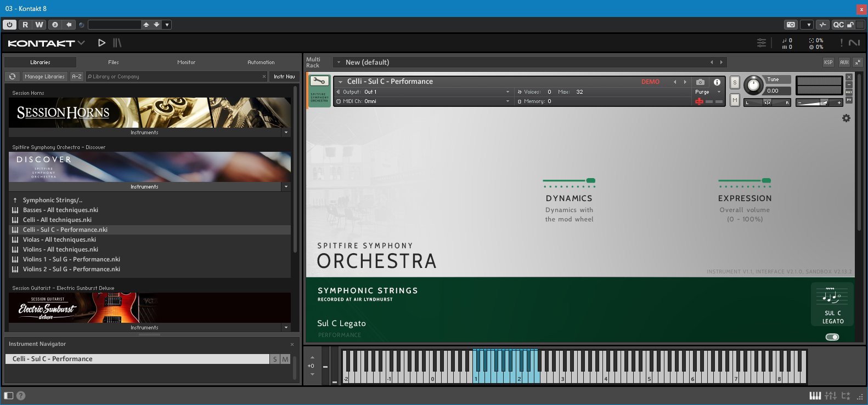Image resolution: width=868 pixels, height=405 pixels.
Task: Switch to the Automation tab
Action: (x=261, y=62)
